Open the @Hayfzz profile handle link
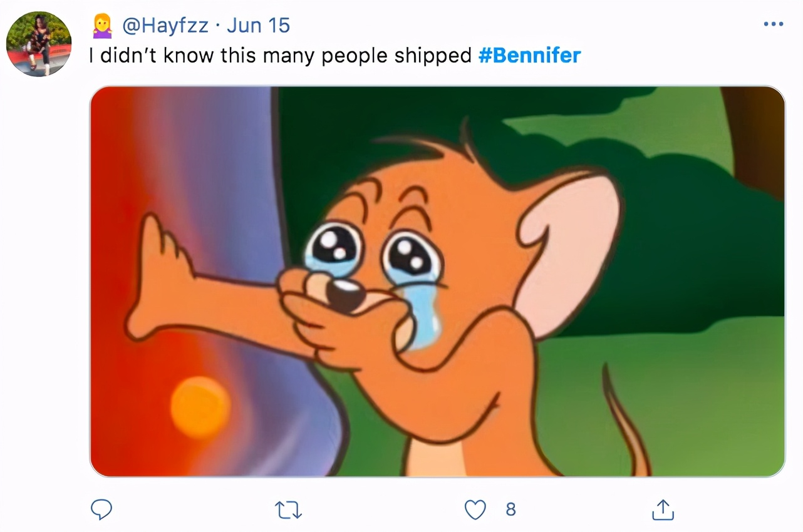This screenshot has height=532, width=803. point(165,26)
